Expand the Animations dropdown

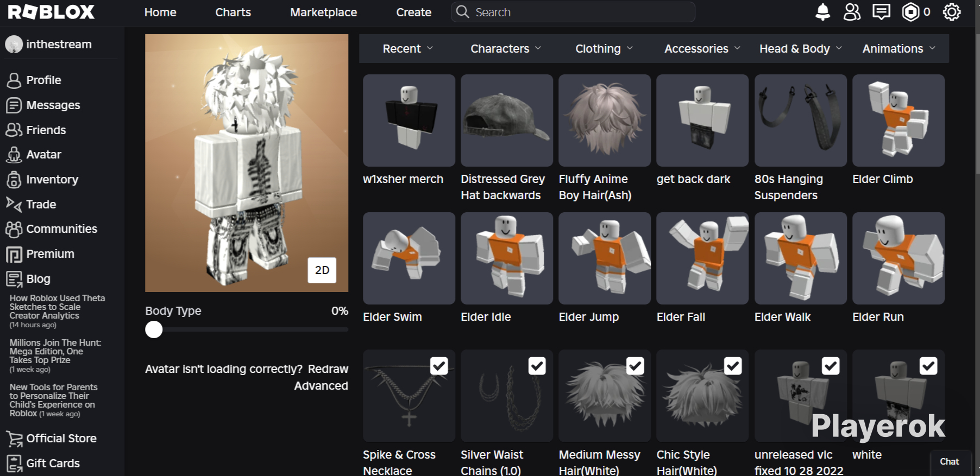pos(899,49)
